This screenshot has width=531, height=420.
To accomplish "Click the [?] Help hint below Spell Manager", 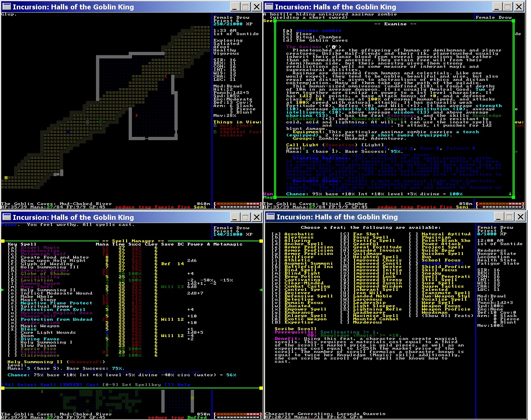I will (178, 385).
